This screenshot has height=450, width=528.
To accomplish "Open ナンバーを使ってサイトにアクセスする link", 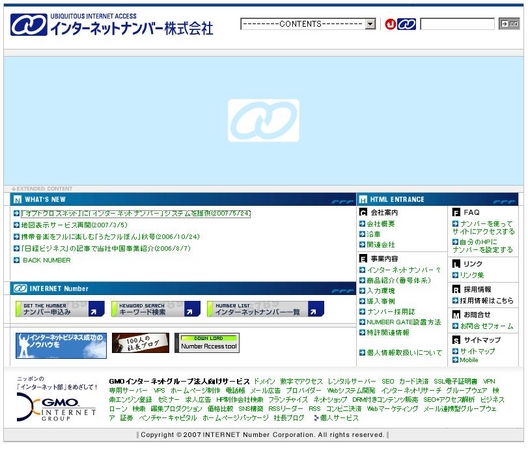I will 484,228.
